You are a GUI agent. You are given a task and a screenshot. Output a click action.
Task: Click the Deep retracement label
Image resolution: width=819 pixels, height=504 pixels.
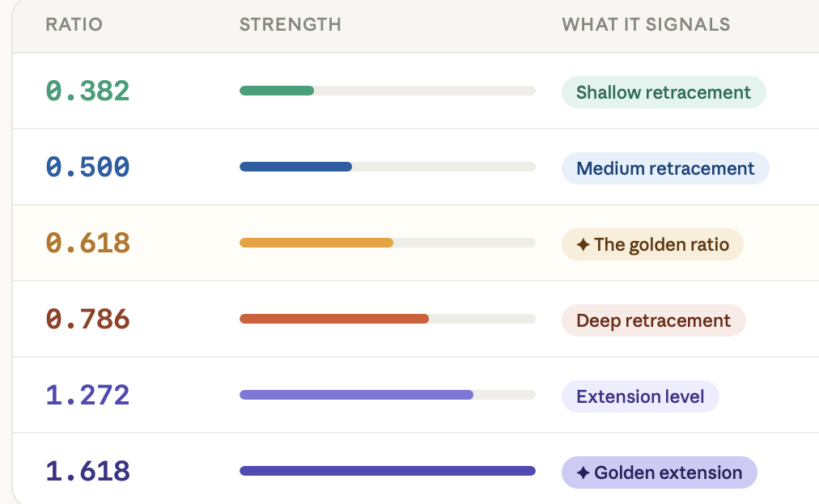tap(653, 320)
